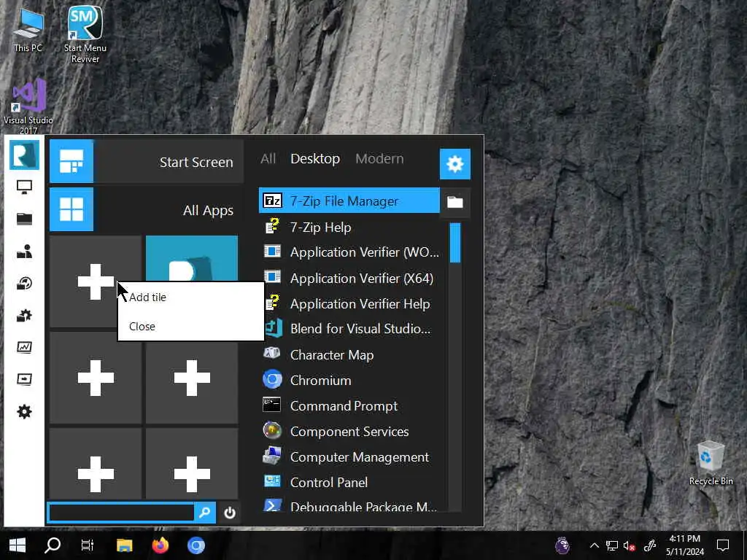Image resolution: width=747 pixels, height=560 pixels.
Task: Click the folder icon beside 7-Zip File Manager
Action: click(455, 202)
